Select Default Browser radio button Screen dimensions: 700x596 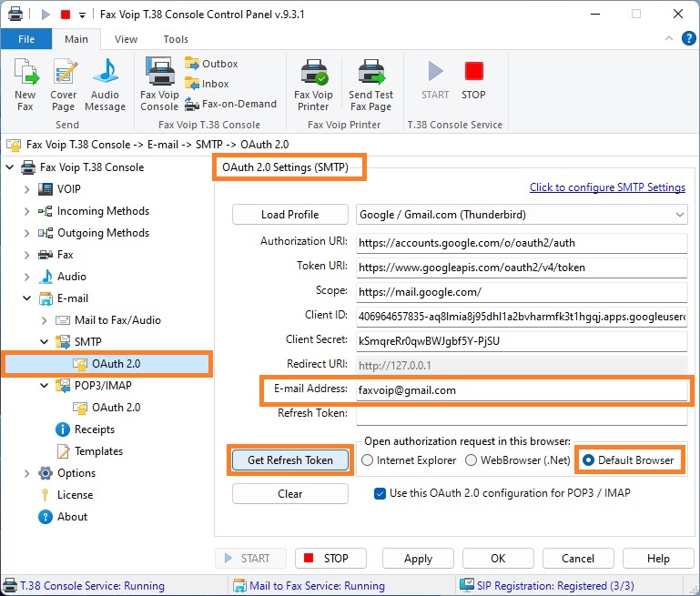coord(588,460)
